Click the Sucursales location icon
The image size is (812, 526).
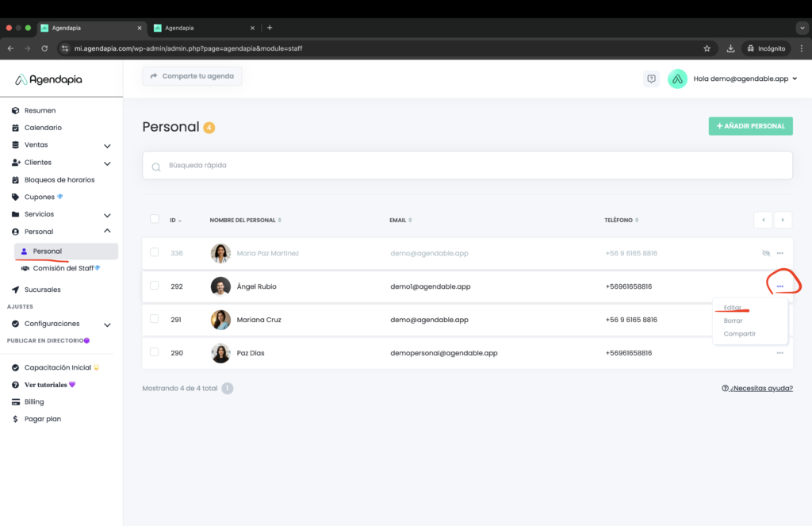(x=16, y=290)
